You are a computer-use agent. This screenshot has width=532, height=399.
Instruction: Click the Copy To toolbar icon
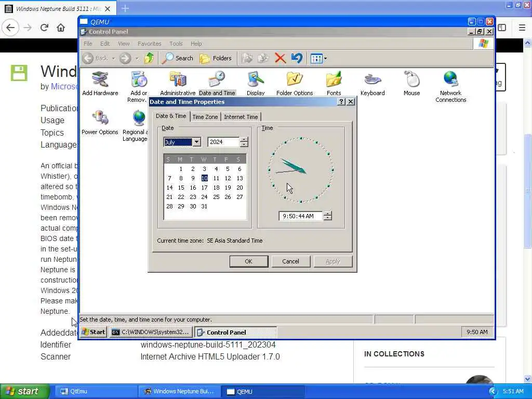tap(263, 58)
